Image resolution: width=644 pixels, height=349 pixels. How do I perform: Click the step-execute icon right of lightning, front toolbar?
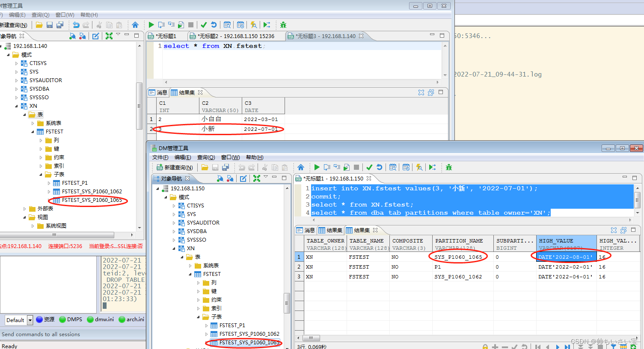tap(433, 167)
